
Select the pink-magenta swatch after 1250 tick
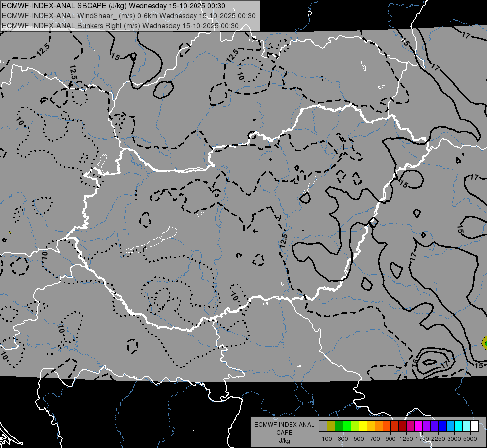tap(410, 426)
